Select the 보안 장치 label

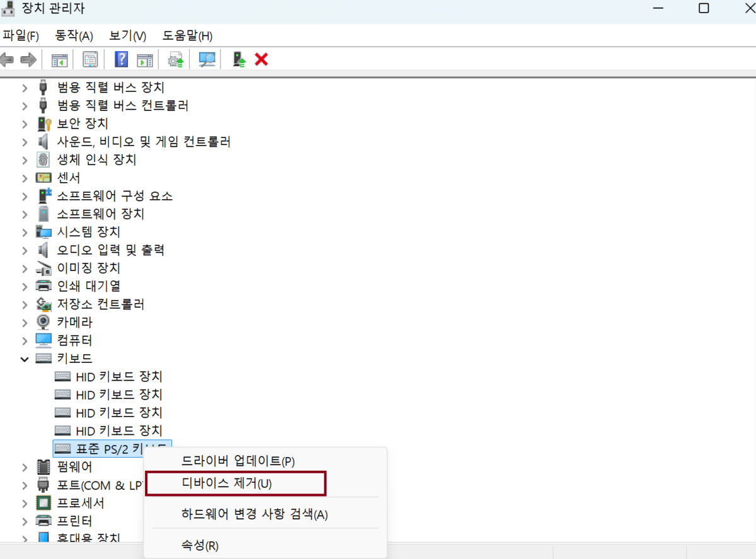pyautogui.click(x=83, y=124)
